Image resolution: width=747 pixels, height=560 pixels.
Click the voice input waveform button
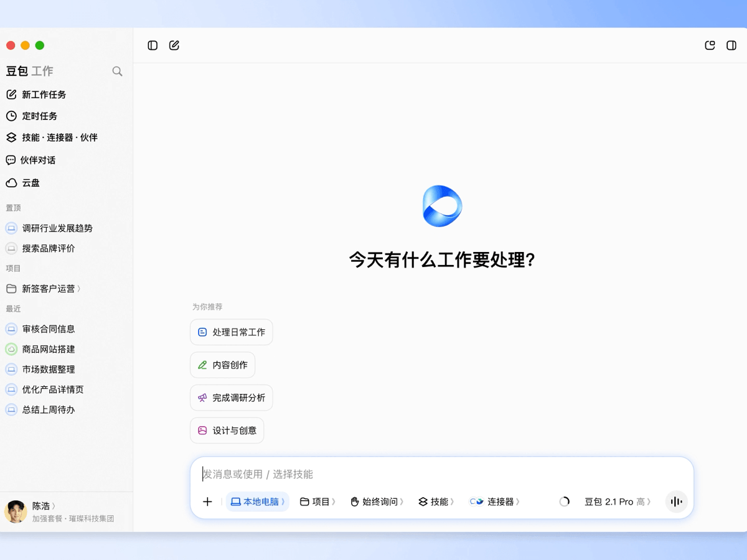click(676, 502)
